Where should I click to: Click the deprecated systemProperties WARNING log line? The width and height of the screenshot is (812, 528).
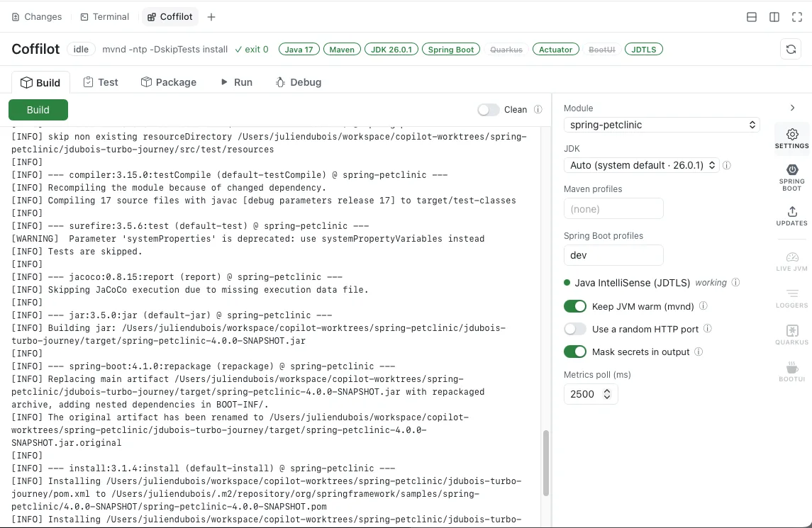tap(248, 239)
